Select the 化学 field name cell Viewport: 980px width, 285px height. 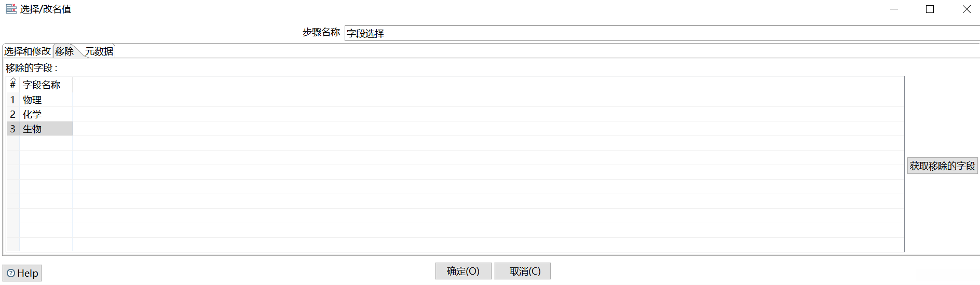click(46, 114)
